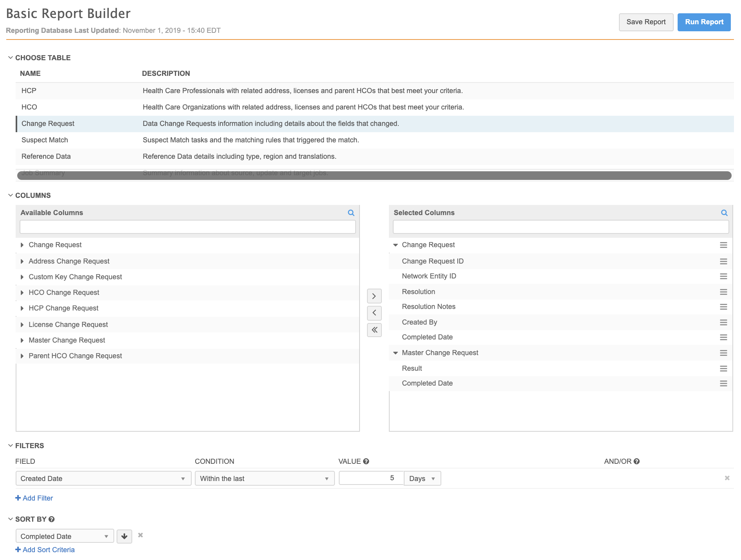Image resolution: width=741 pixels, height=560 pixels.
Task: Remove the Created Date filter row
Action: (727, 478)
